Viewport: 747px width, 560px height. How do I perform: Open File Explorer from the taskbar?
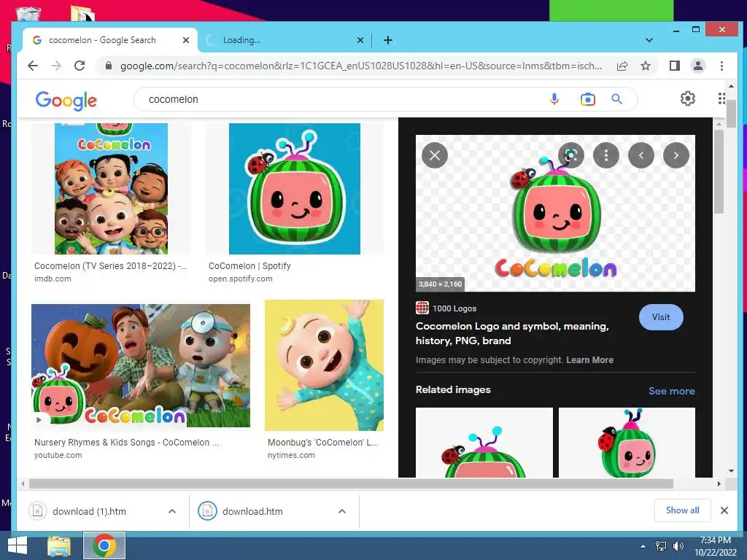pos(59,545)
